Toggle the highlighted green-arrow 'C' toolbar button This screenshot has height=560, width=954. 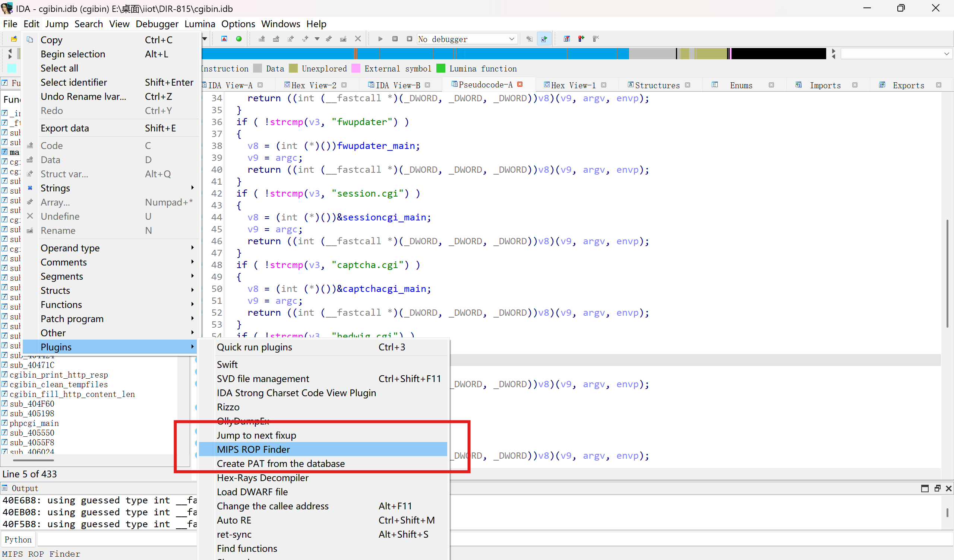544,39
